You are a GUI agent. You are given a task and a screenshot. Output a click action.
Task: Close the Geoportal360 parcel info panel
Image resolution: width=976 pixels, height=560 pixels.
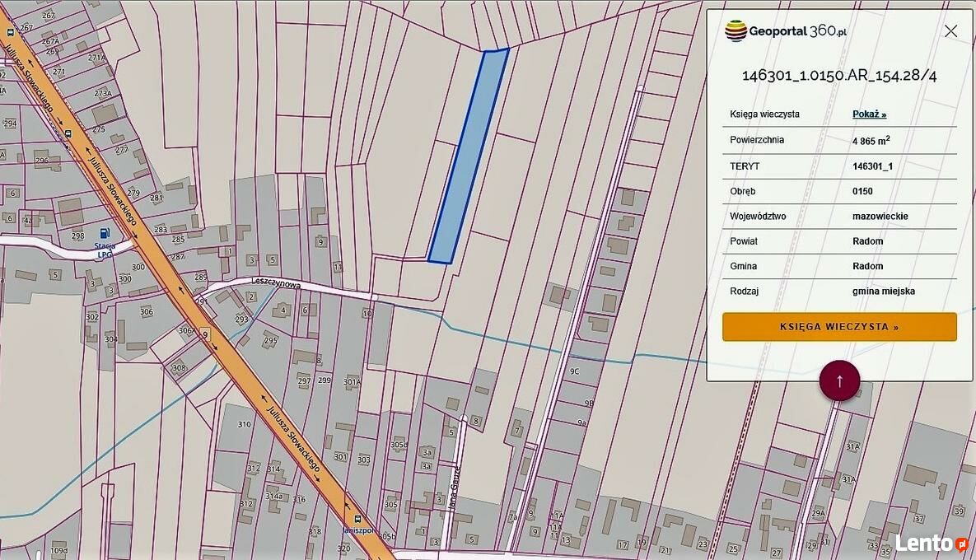pos(950,31)
